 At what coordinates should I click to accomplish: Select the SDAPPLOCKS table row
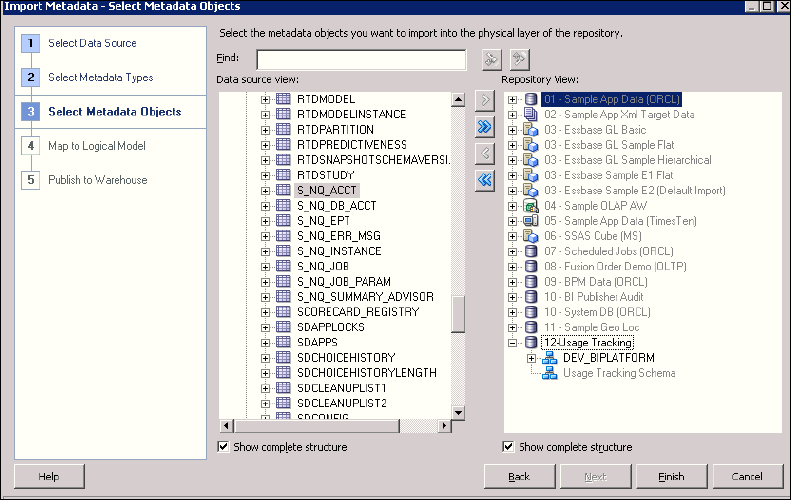[330, 327]
